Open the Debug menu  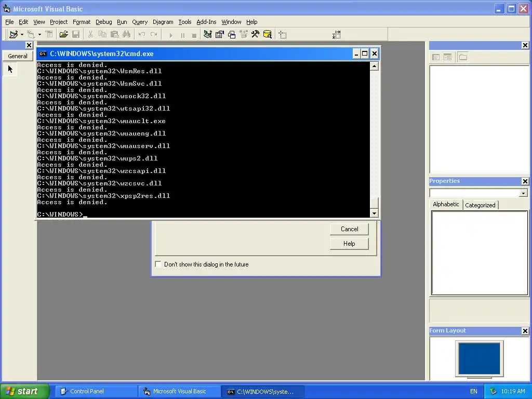coord(103,22)
